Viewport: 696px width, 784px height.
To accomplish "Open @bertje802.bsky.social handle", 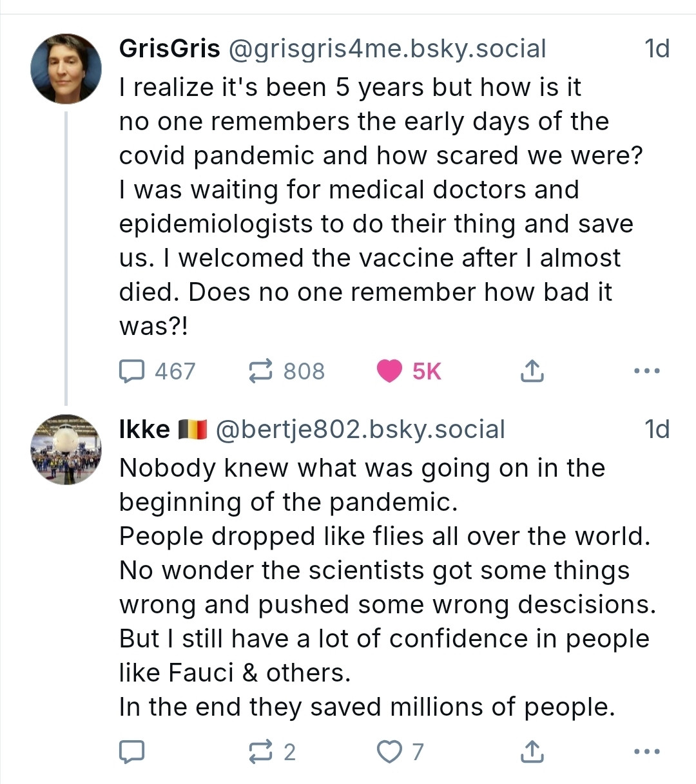I will coord(360,430).
